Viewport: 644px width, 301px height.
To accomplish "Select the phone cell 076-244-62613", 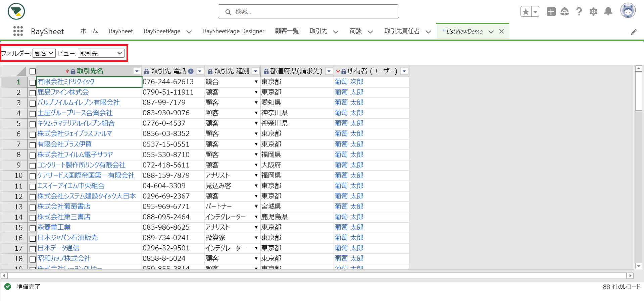I will (x=173, y=82).
